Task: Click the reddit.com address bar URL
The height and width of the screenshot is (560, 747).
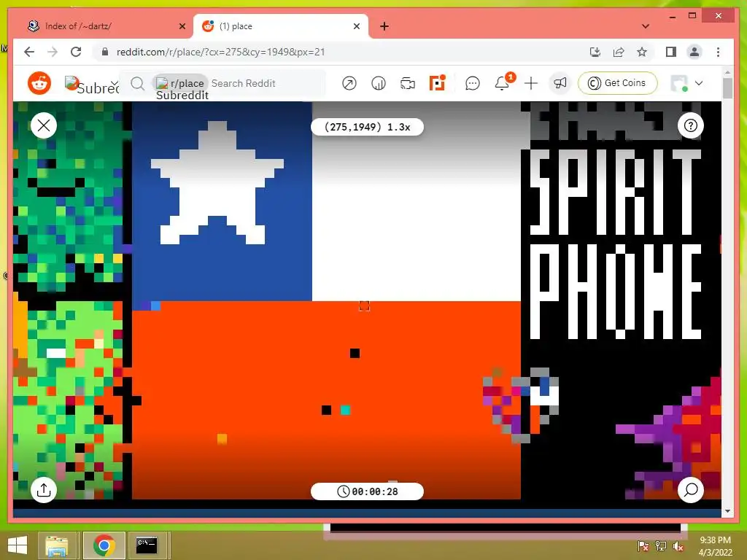Action: pyautogui.click(x=220, y=52)
